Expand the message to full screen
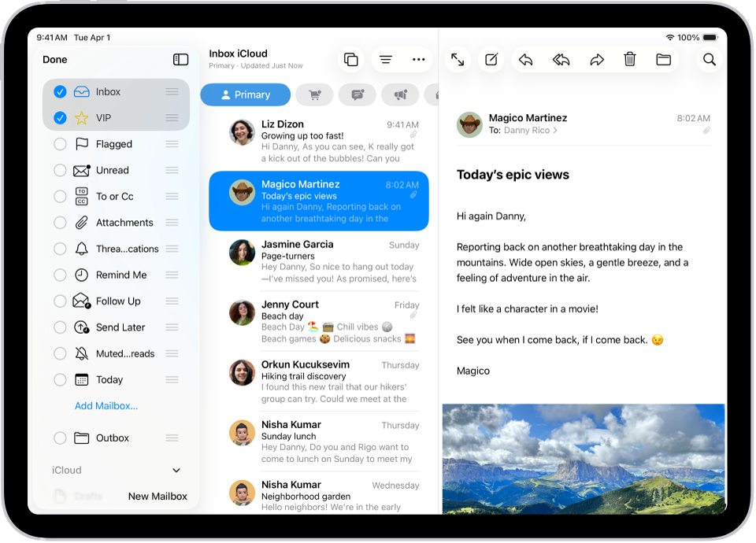This screenshot has width=756, height=543. (458, 59)
